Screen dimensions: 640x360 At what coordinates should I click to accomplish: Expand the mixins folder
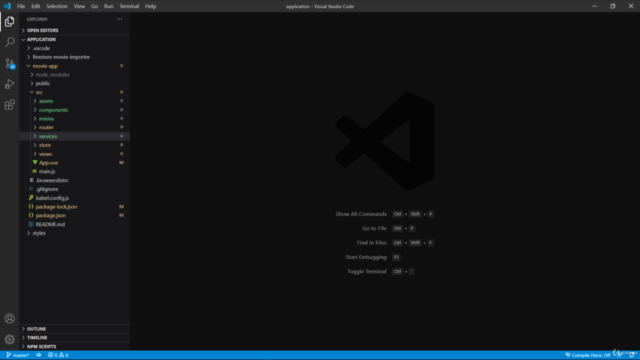click(75, 119)
